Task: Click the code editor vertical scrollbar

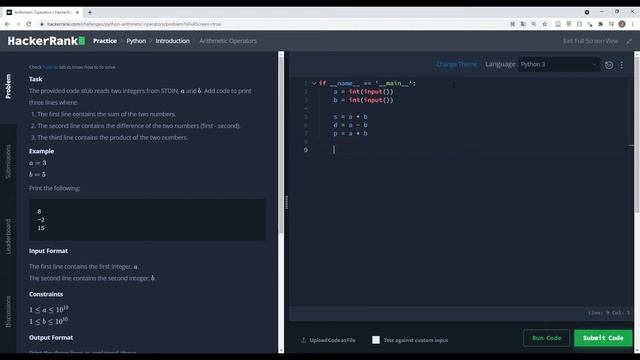Action: (637, 135)
